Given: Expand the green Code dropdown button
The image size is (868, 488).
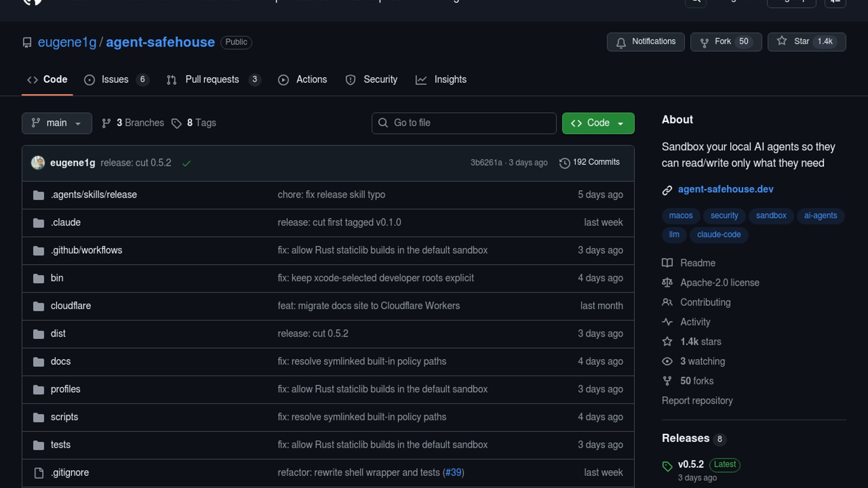Looking at the screenshot, I should [x=598, y=123].
